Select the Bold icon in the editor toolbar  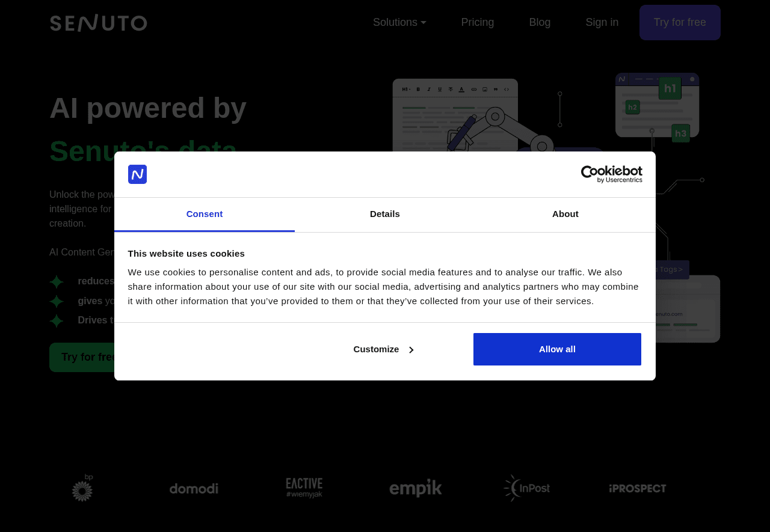pyautogui.click(x=418, y=89)
